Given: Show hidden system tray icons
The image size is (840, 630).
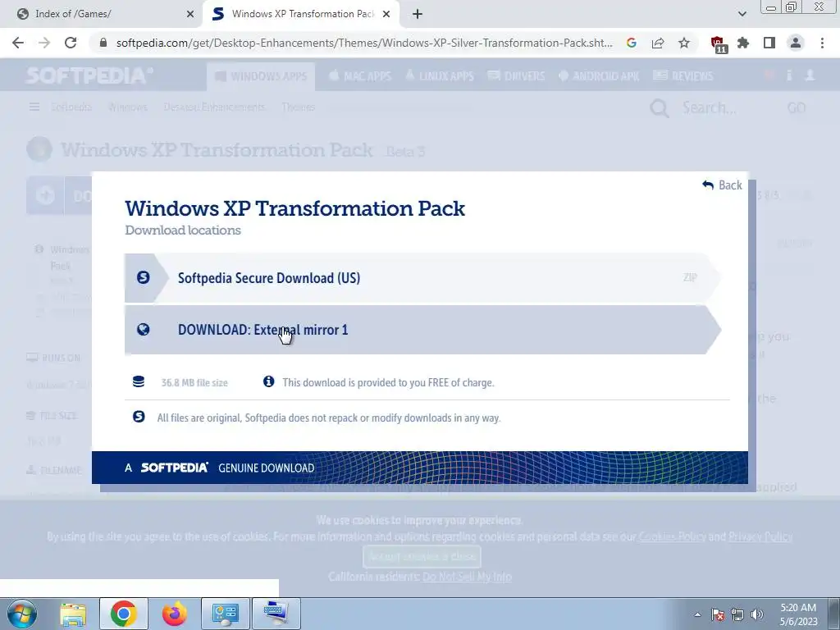Looking at the screenshot, I should tap(697, 614).
